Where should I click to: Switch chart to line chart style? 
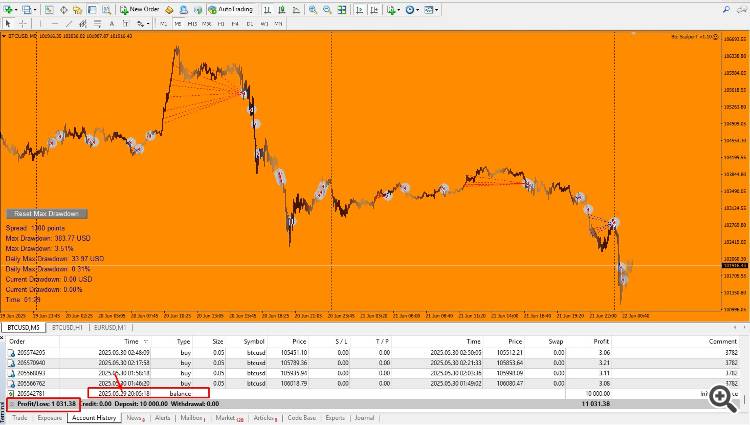tap(296, 10)
